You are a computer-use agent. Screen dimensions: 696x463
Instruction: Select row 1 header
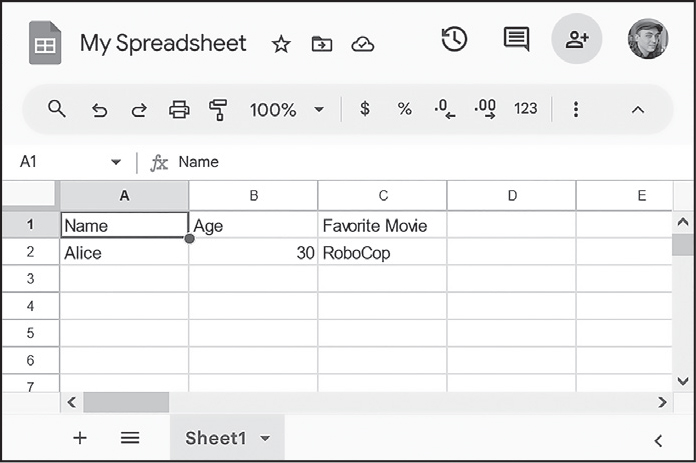tap(30, 225)
